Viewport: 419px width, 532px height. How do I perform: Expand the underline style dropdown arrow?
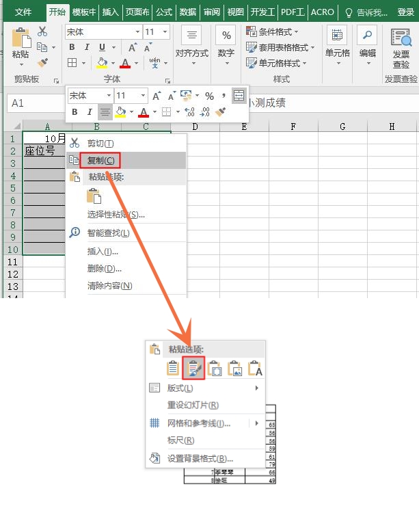(x=113, y=47)
